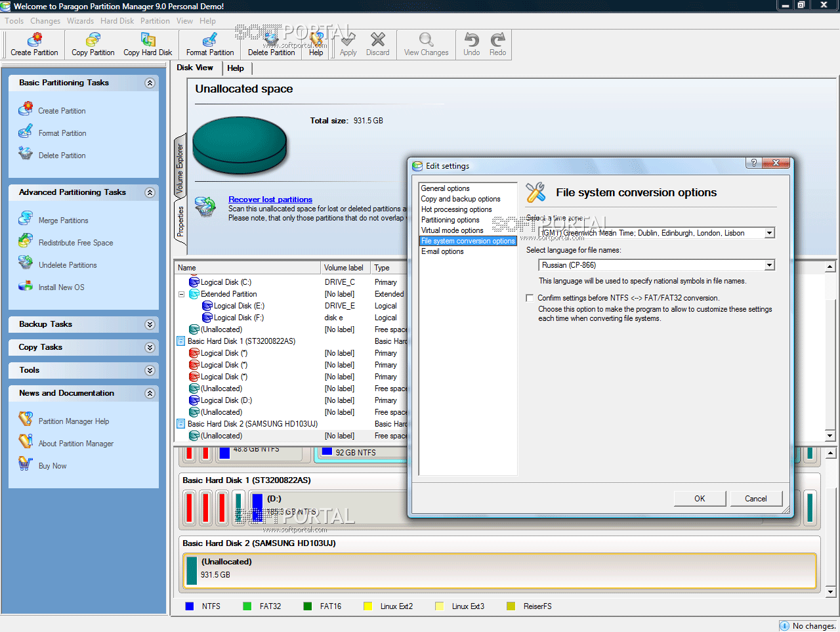The width and height of the screenshot is (840, 632).
Task: Click the Recover lost partitions icon
Action: point(205,207)
